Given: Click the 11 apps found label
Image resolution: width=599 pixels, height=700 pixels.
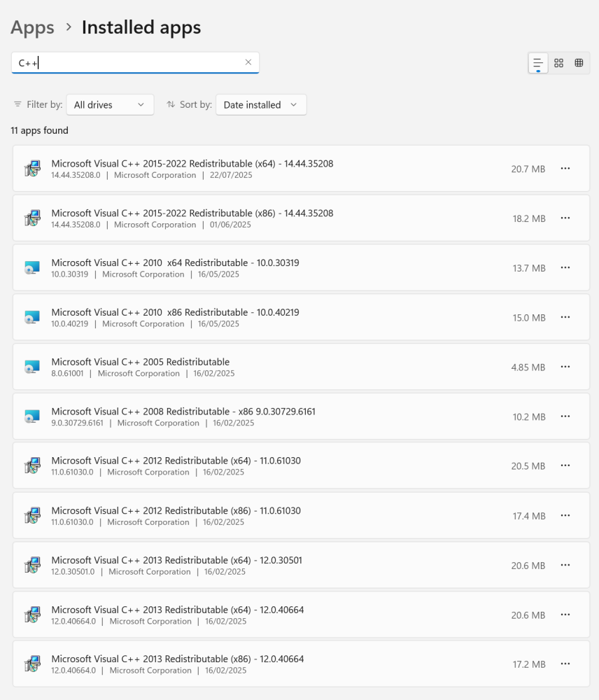Looking at the screenshot, I should pyautogui.click(x=40, y=130).
